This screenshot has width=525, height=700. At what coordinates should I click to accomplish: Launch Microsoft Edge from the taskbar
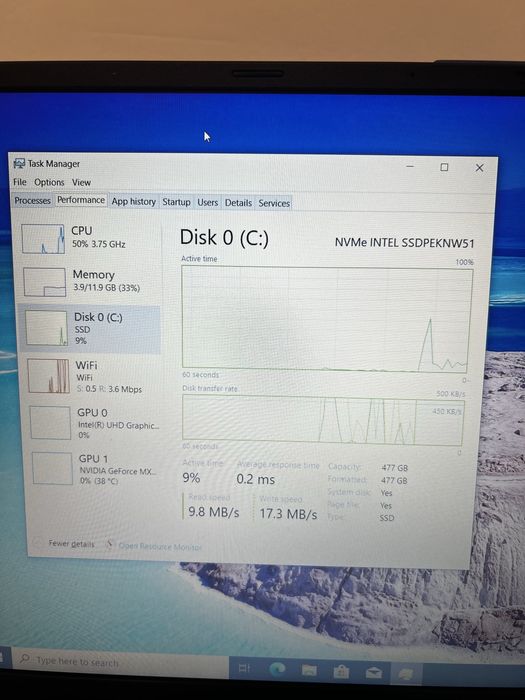click(x=277, y=668)
